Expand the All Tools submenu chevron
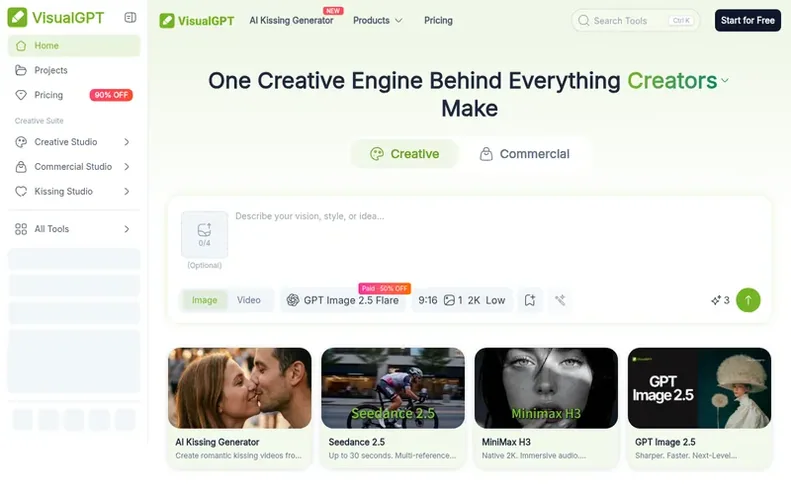The height and width of the screenshot is (494, 791). point(127,229)
